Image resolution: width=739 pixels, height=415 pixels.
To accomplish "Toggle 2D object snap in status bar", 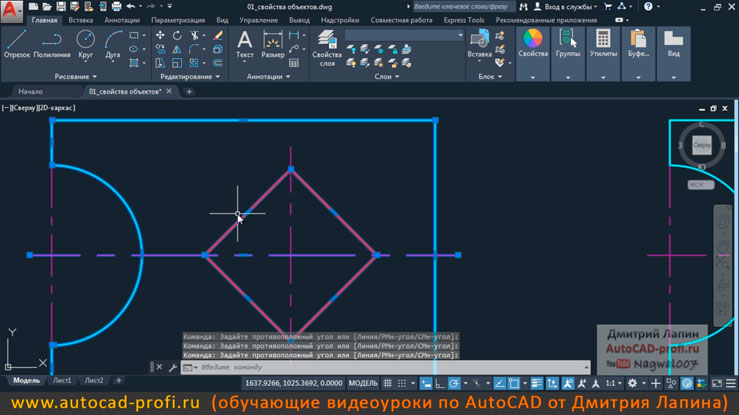I will (x=514, y=383).
